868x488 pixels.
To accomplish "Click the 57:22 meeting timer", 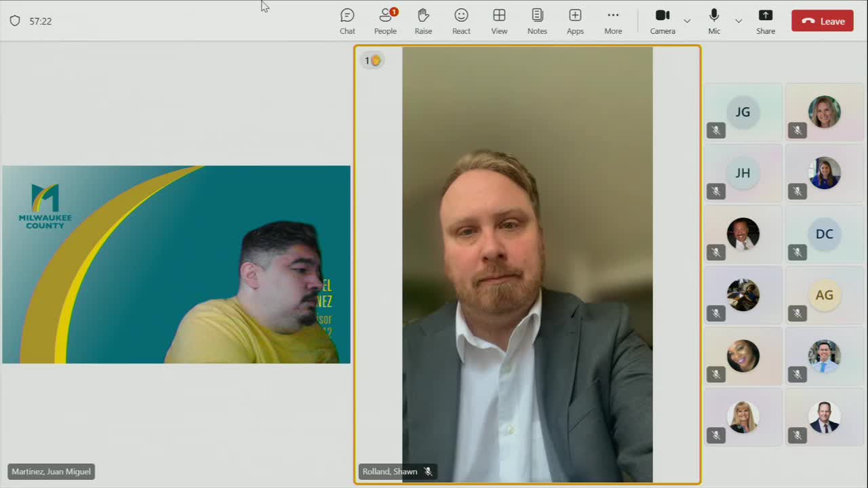I will 41,21.
